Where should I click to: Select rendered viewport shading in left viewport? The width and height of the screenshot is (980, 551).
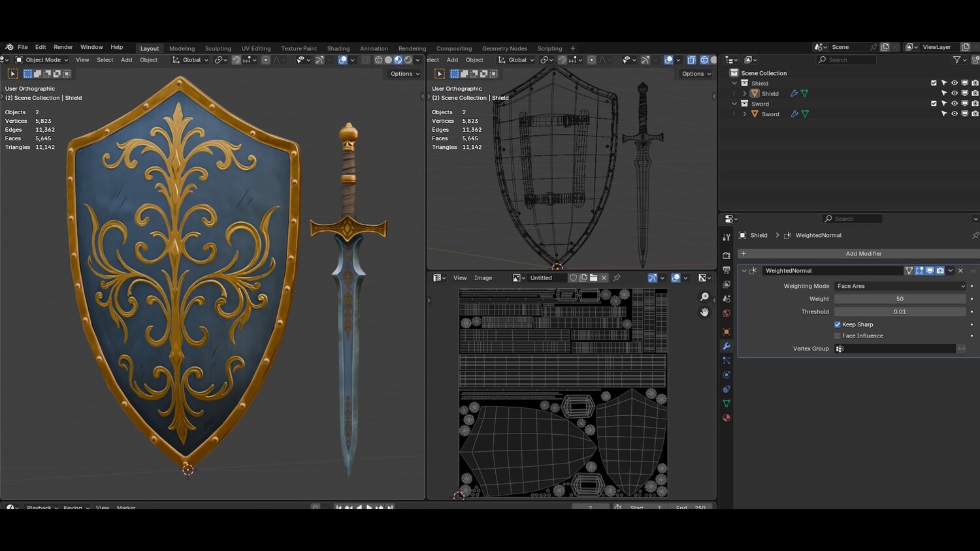point(408,60)
